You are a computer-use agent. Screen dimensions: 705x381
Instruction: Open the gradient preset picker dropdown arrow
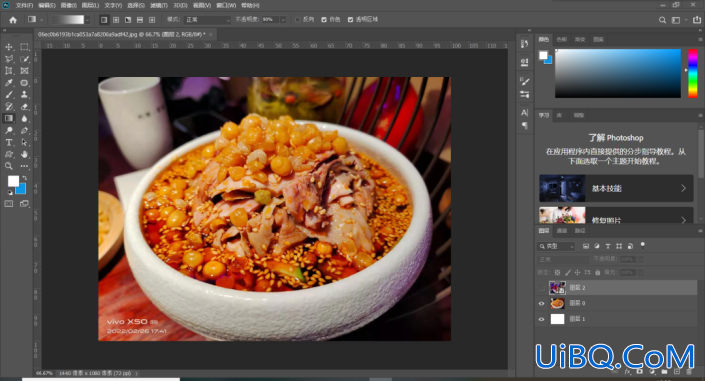(x=87, y=20)
